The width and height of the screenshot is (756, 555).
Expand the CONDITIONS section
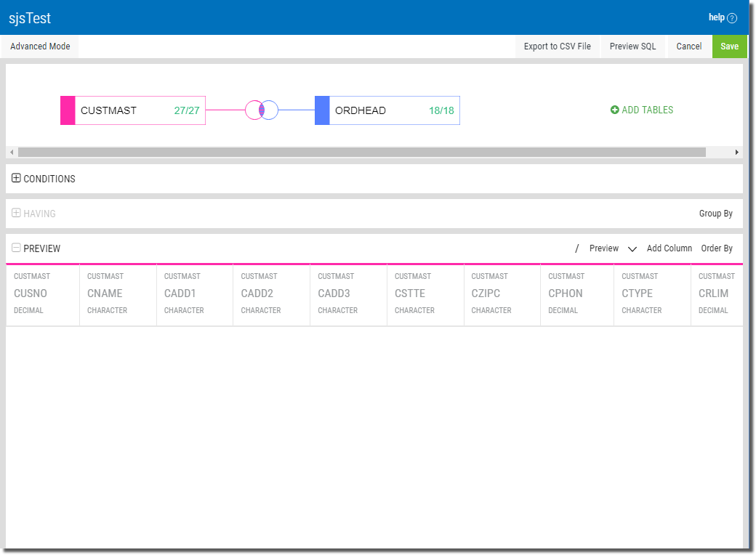tap(15, 178)
